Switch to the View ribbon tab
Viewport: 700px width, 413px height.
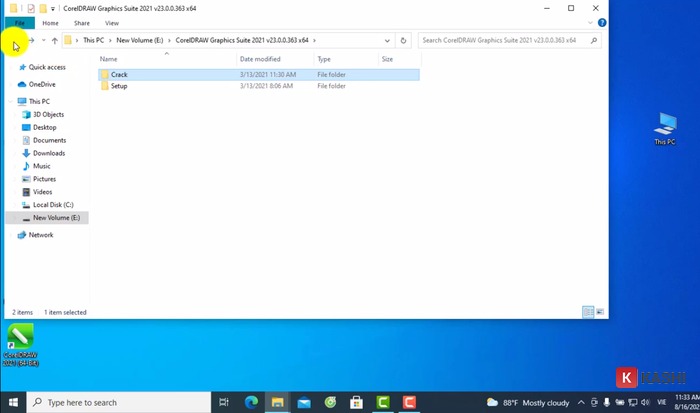click(x=111, y=22)
